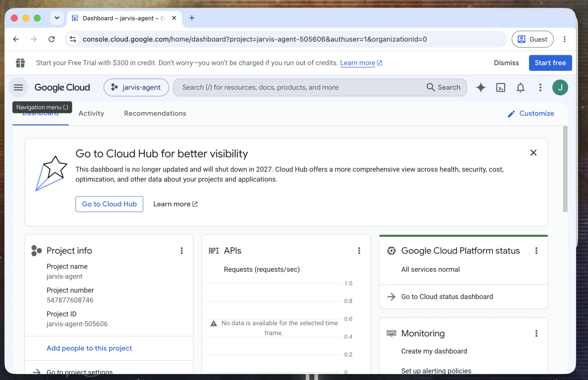The image size is (588, 380).
Task: Select the Dashboard – jarvis-agent browser tab
Action: [x=124, y=18]
